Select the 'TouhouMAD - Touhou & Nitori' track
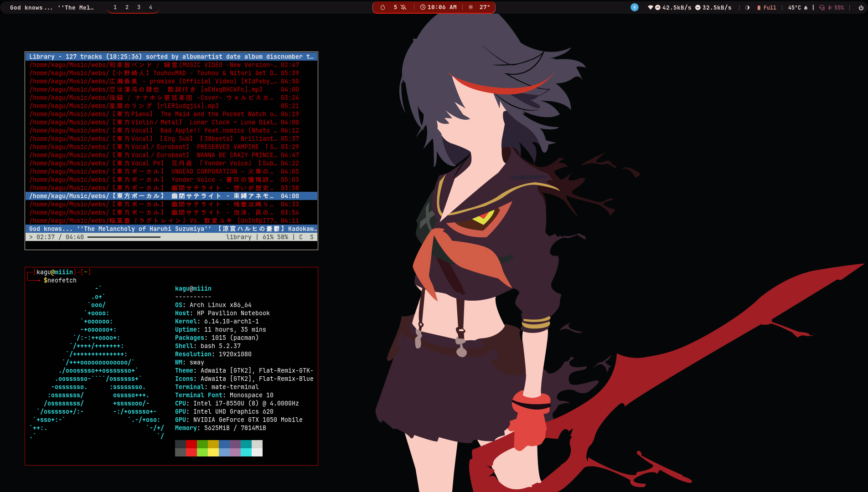 (x=171, y=73)
